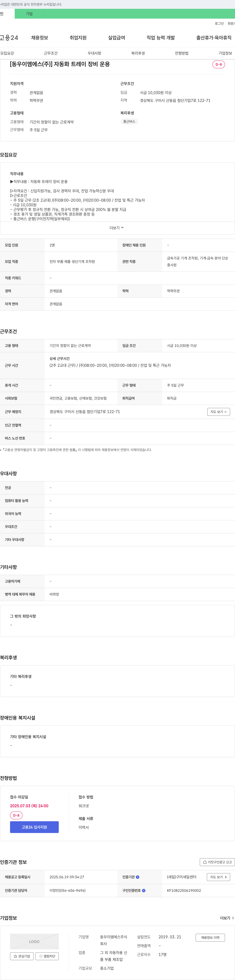
Task: Click the 로그인 link
Action: point(219,24)
